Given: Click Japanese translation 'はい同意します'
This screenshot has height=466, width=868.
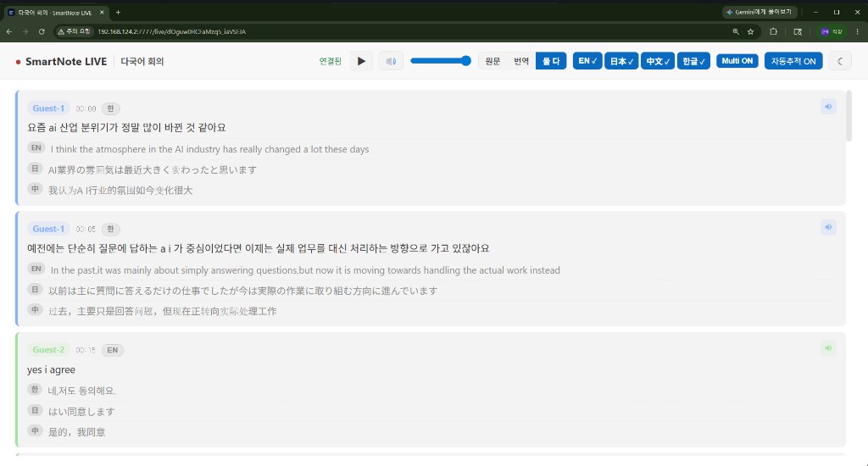Looking at the screenshot, I should (x=81, y=412).
